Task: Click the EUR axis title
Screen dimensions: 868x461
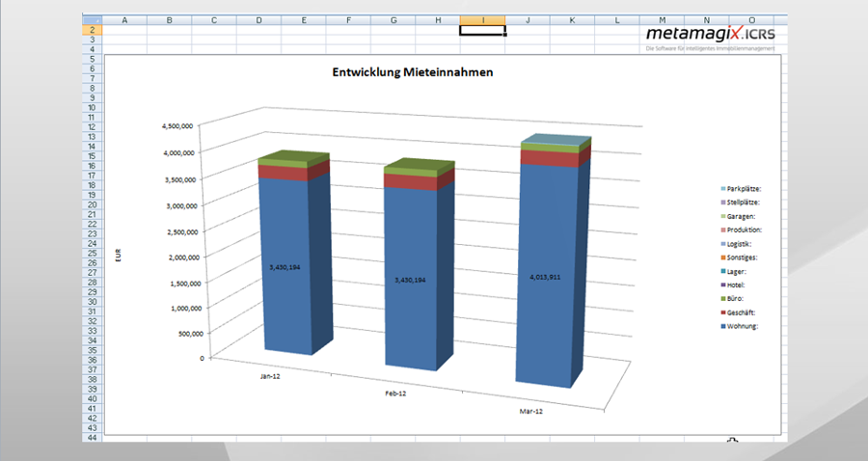Action: (119, 256)
